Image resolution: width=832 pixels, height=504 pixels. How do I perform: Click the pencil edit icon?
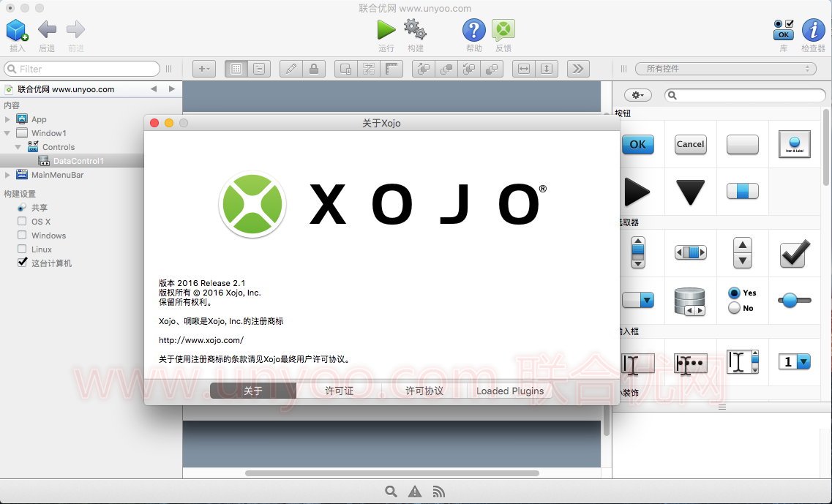[291, 69]
